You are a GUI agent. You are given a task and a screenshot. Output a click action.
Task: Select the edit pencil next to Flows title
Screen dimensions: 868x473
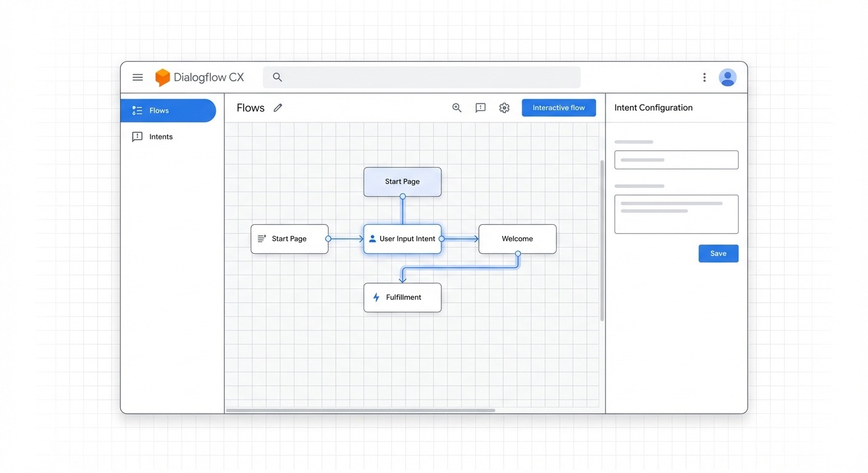point(277,107)
